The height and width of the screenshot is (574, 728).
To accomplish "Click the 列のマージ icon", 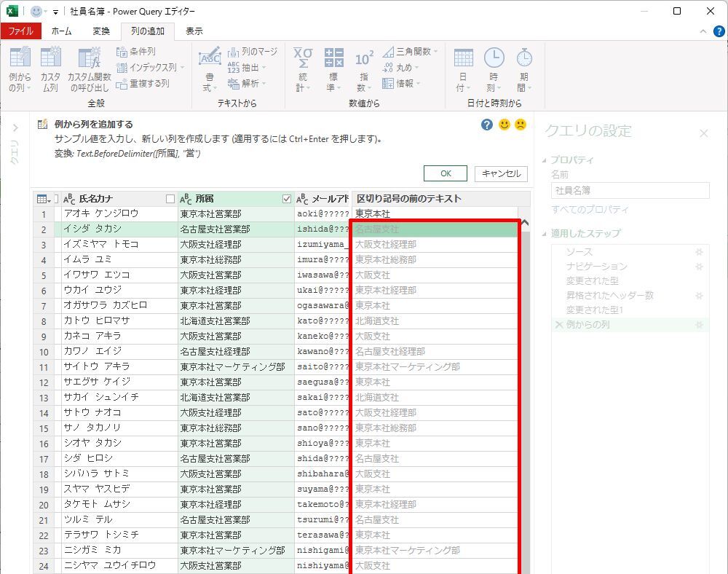I will click(234, 52).
